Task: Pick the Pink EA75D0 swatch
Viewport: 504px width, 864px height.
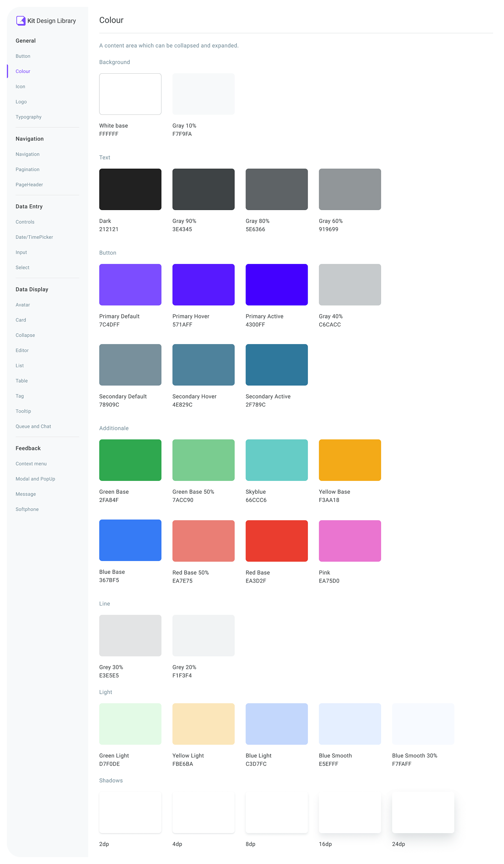Action: pos(350,541)
